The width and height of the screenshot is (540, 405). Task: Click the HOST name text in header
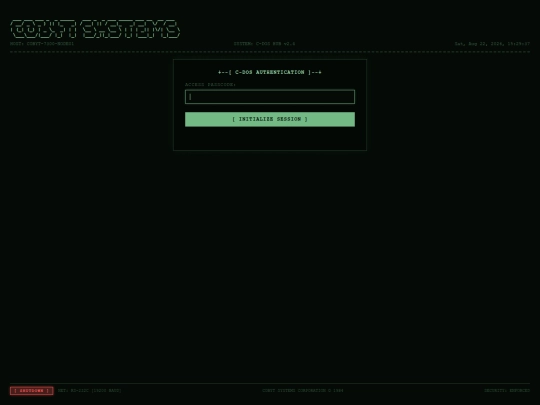[x=42, y=44]
